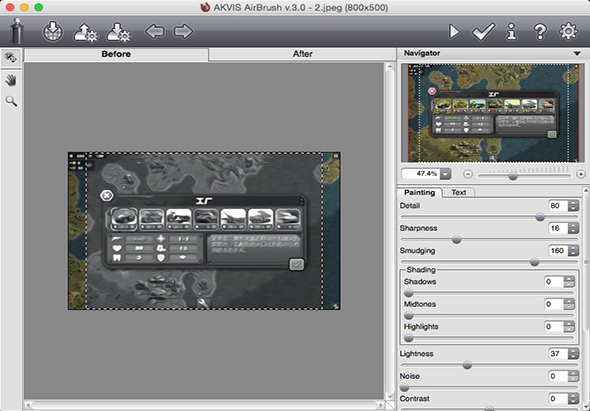Image resolution: width=590 pixels, height=411 pixels.
Task: Apply result with the checkmark icon
Action: click(x=483, y=32)
